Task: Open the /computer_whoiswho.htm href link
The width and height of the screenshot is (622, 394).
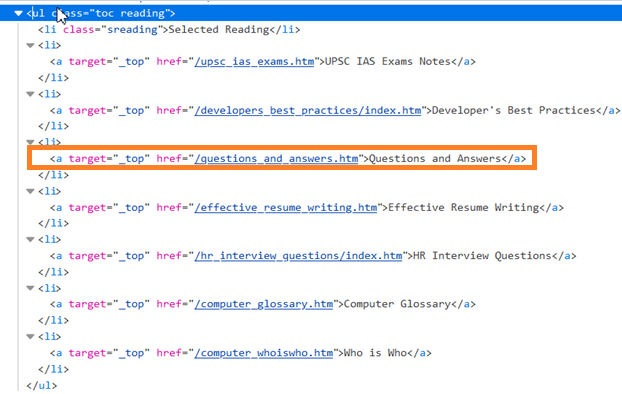Action: point(263,353)
